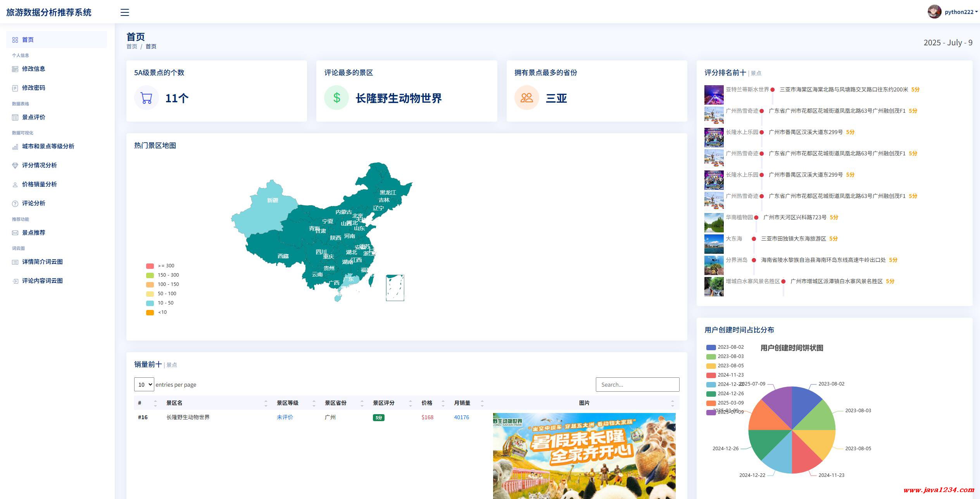Click the question mark icon beside 评论分析
Screen dimensions: 980x499
pyautogui.click(x=15, y=204)
